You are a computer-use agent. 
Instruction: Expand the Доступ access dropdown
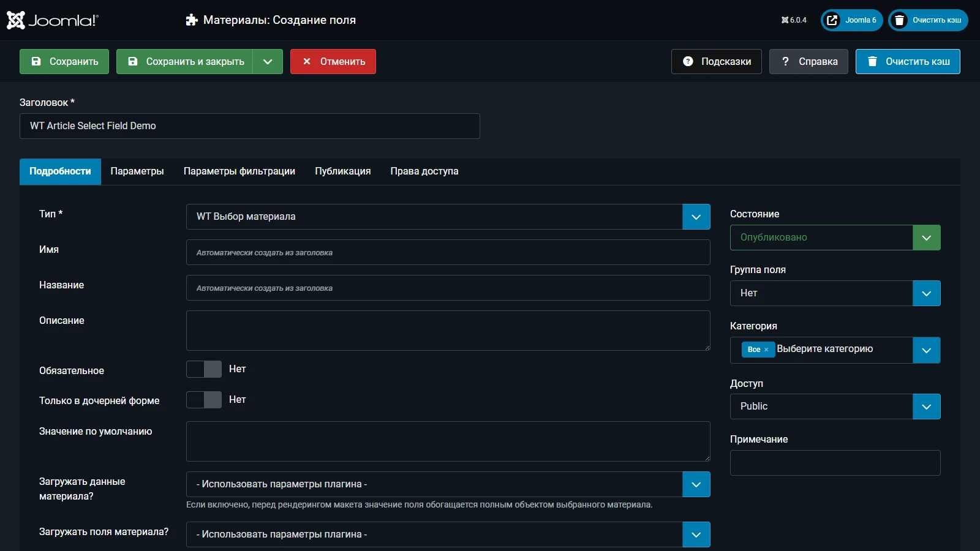pos(926,407)
